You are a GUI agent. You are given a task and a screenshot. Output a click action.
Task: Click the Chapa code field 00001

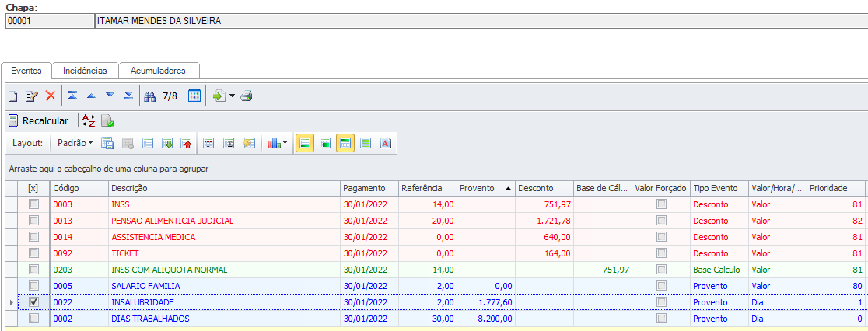50,21
